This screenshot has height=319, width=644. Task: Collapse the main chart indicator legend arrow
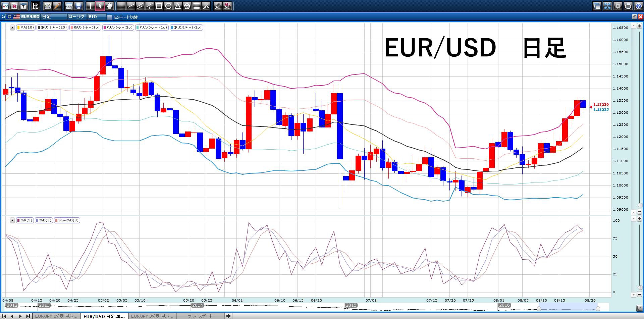click(12, 28)
